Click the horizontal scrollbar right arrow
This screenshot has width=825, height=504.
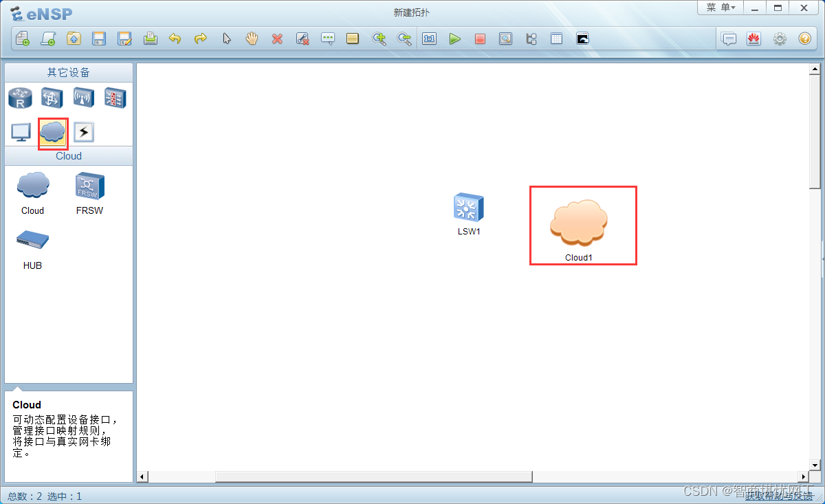(x=803, y=476)
